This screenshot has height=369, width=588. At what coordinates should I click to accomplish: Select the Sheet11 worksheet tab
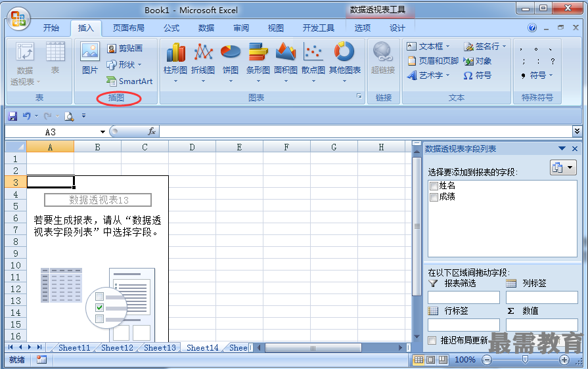74,347
